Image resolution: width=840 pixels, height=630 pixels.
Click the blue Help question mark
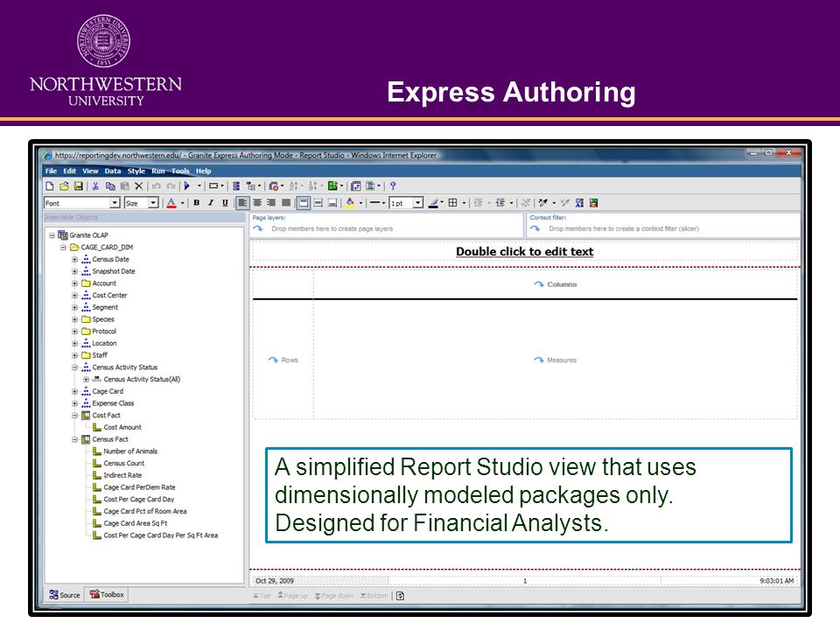pyautogui.click(x=393, y=185)
